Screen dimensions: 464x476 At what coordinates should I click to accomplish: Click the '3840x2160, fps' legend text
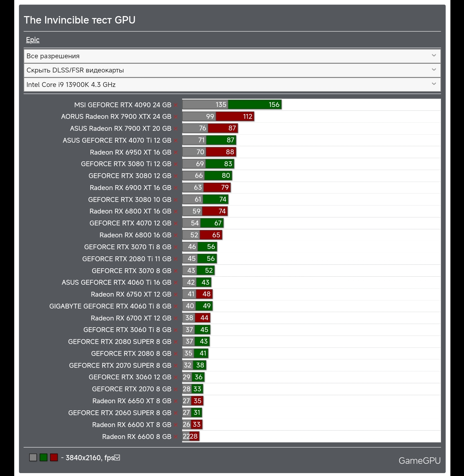(90, 458)
